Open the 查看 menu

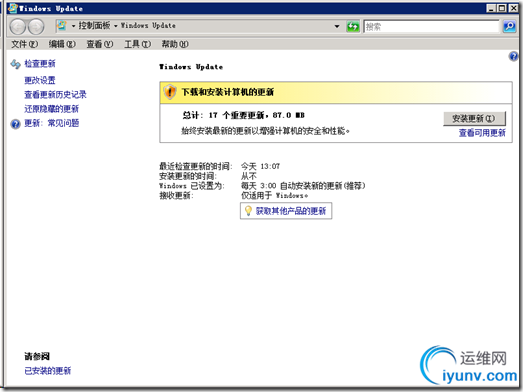coord(100,44)
